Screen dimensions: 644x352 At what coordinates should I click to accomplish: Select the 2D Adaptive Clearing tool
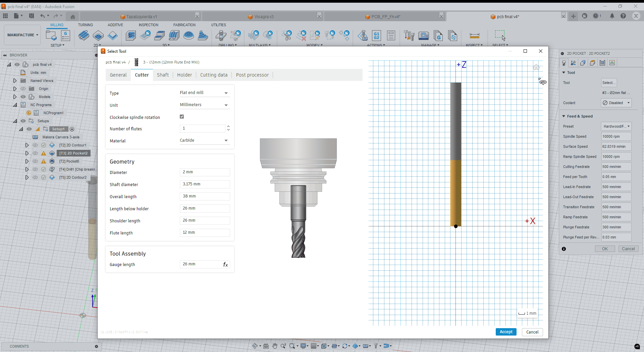(x=84, y=35)
